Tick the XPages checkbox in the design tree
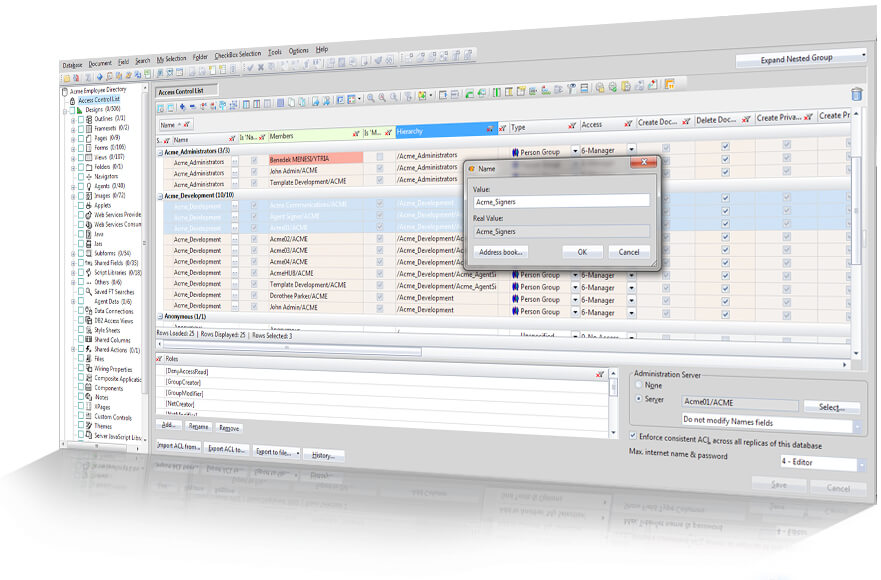 [81, 406]
